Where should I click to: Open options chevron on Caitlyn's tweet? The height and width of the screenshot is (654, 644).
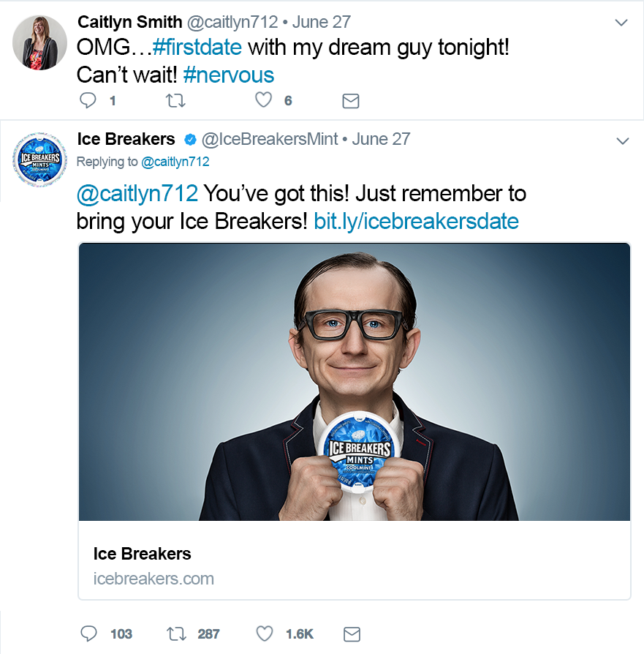(621, 23)
